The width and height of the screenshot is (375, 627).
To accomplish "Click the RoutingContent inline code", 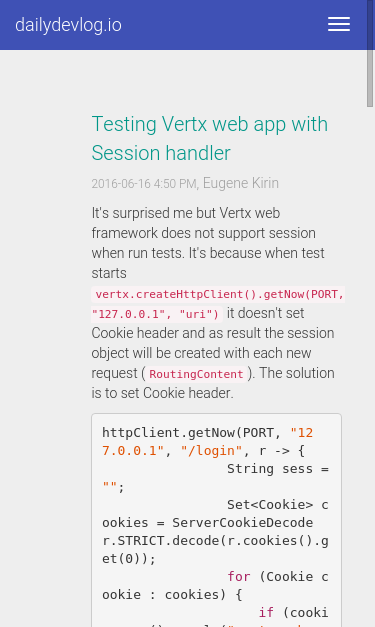I will point(196,374).
